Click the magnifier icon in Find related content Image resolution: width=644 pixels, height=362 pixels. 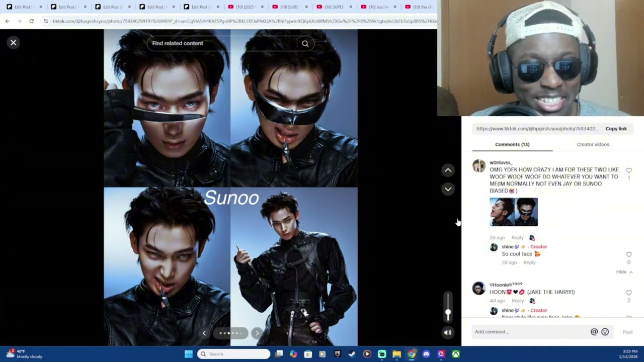click(x=305, y=44)
